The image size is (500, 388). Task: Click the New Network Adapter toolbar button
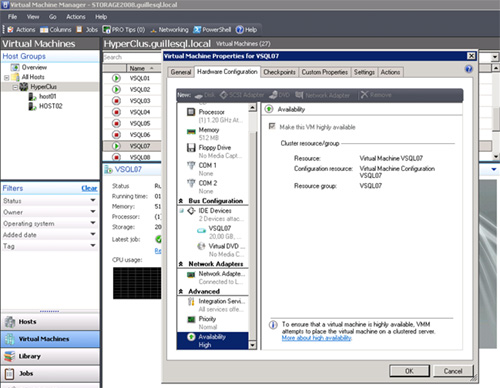pyautogui.click(x=322, y=95)
